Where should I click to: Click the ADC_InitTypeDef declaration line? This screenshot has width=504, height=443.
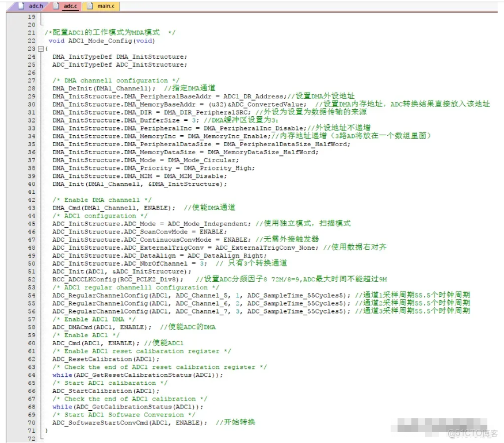(120, 65)
